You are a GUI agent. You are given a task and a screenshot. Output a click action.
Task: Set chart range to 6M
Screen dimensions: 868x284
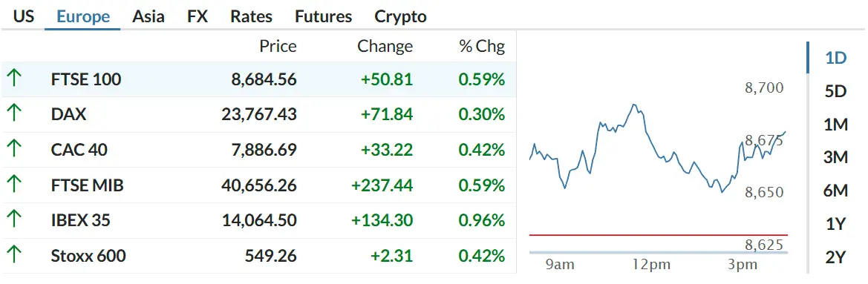point(836,191)
